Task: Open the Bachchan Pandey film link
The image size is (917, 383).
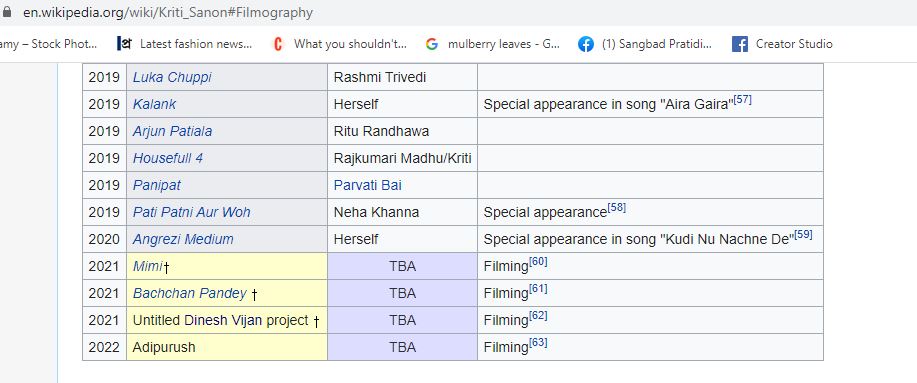Action: (189, 293)
